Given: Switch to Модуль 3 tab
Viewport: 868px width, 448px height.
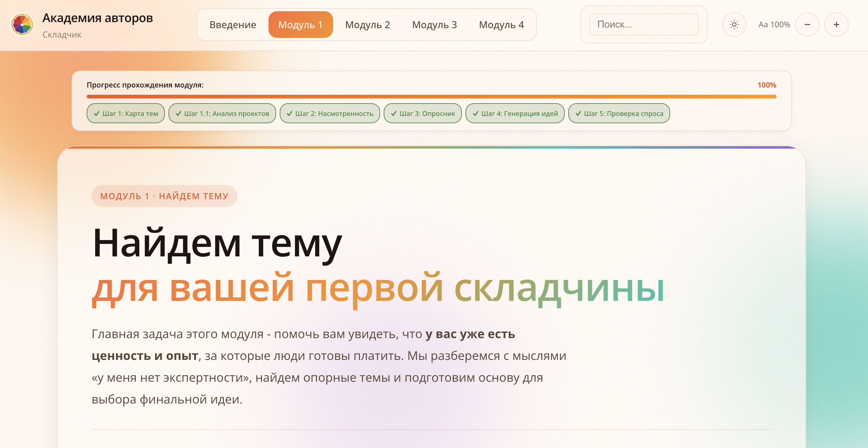Looking at the screenshot, I should 434,25.
